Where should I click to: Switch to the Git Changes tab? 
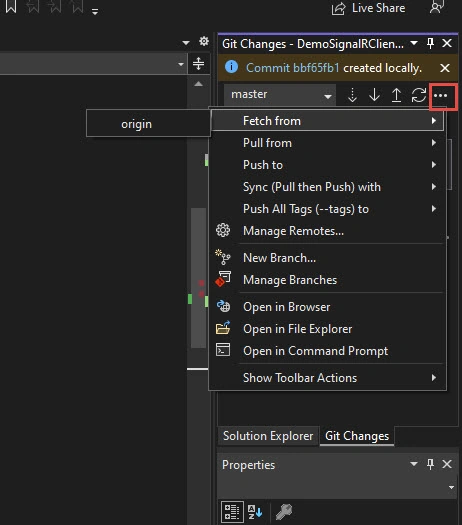pos(357,436)
